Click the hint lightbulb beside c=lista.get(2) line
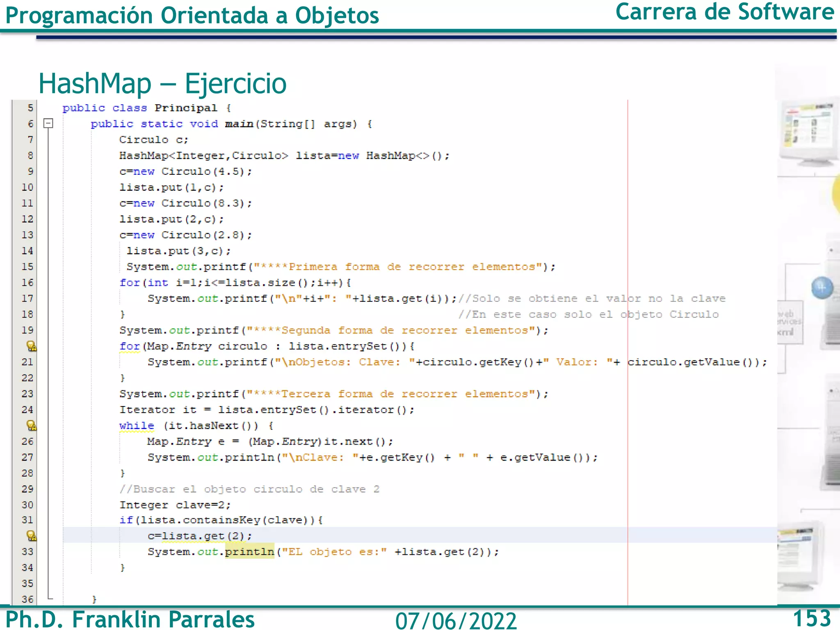The height and width of the screenshot is (630, 840). point(32,536)
